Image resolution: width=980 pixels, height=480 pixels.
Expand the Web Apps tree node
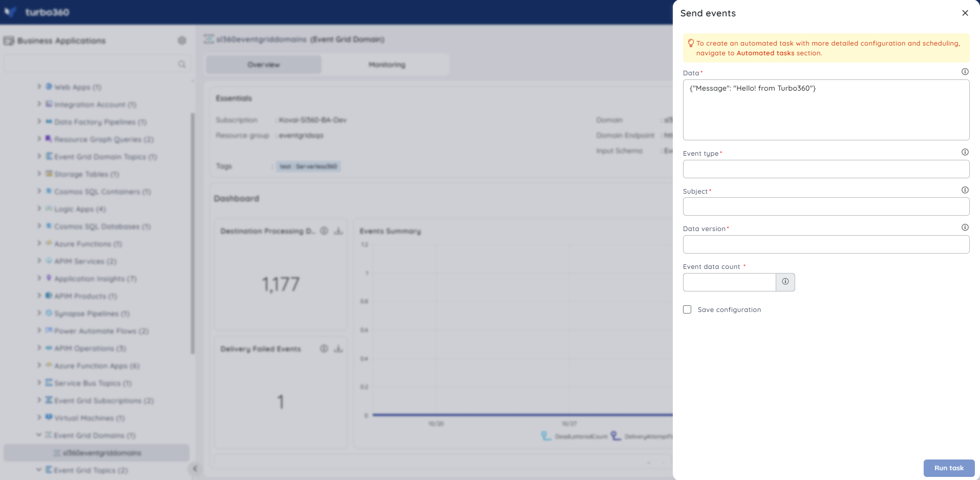[39, 87]
